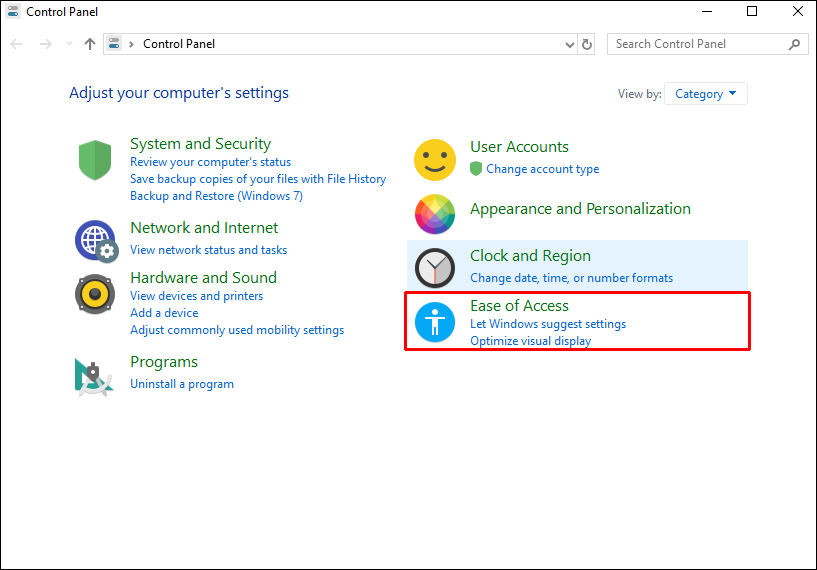817x570 pixels.
Task: Click the Clock and Region clock icon
Action: [435, 267]
